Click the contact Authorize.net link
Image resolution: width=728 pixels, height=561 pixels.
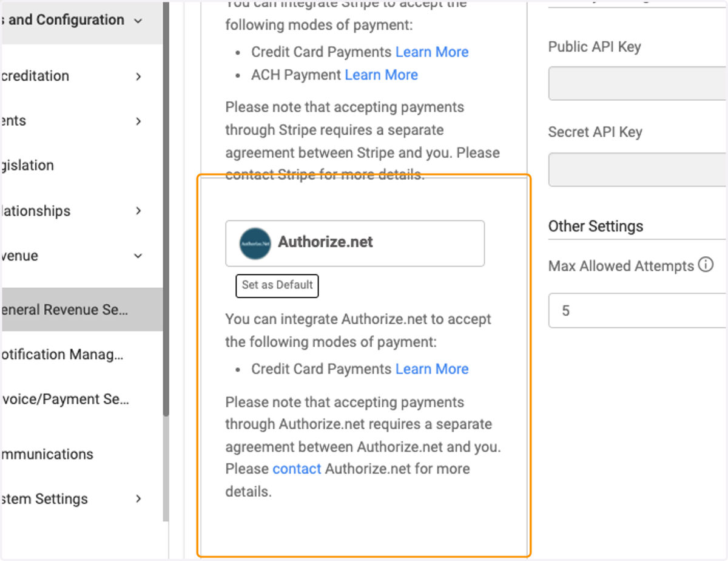pos(297,469)
